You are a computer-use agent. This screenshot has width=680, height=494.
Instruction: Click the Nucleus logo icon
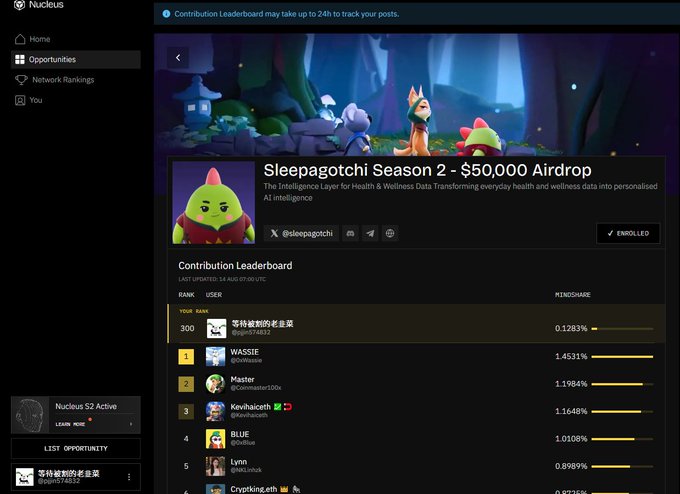click(x=20, y=5)
